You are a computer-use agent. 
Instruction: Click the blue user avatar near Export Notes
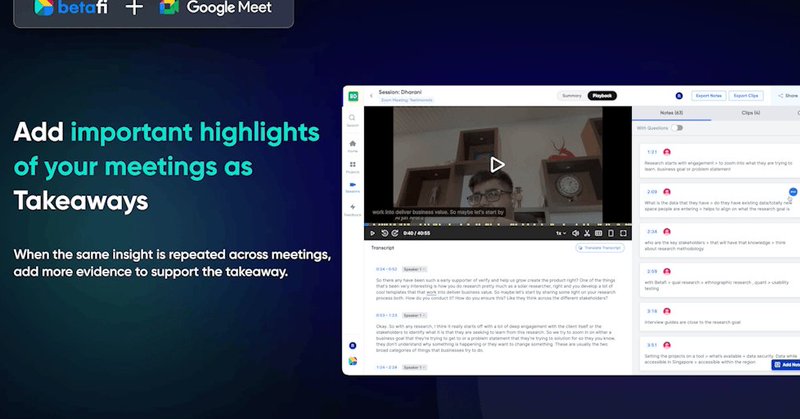679,96
